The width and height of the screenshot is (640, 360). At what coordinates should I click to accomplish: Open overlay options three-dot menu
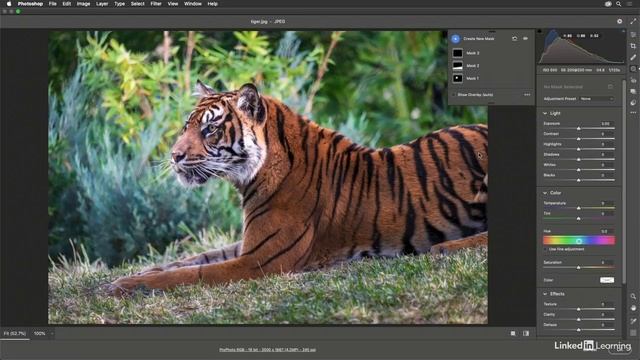point(527,95)
